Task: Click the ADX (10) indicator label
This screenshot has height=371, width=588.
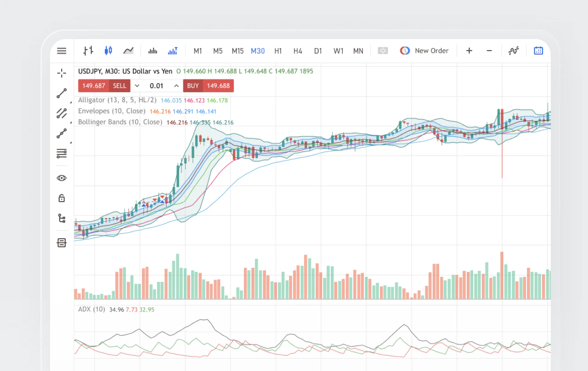Action: (x=91, y=309)
